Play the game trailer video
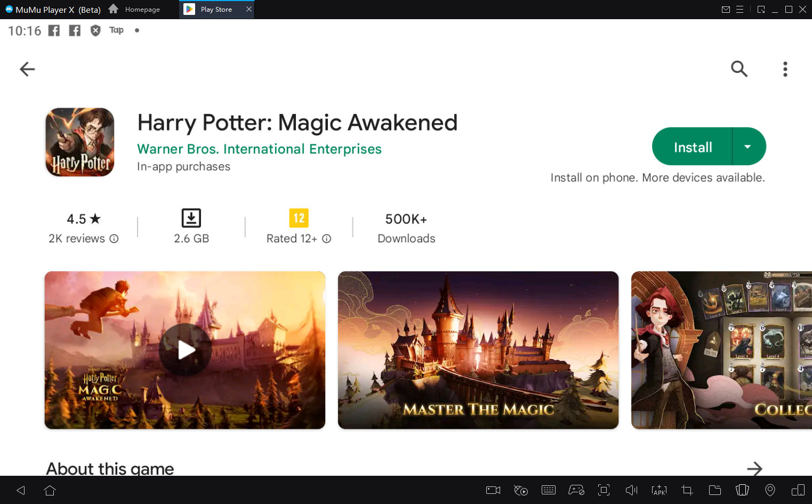812x504 pixels. click(x=185, y=350)
